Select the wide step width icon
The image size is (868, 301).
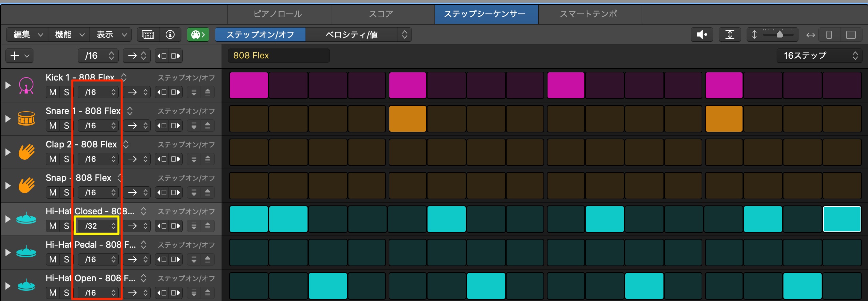(851, 35)
